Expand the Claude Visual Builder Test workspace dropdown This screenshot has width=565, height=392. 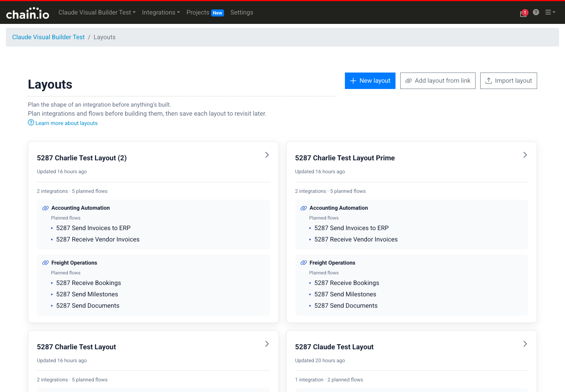point(97,13)
